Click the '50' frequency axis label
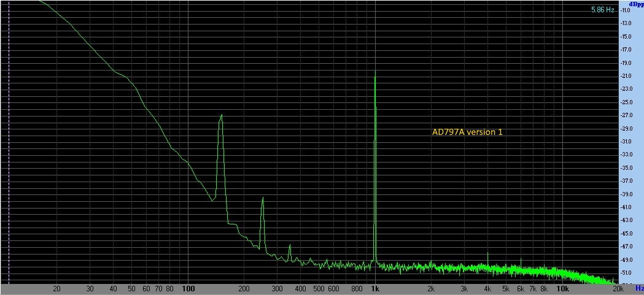Screen dimensions: 644x295 coord(131,288)
